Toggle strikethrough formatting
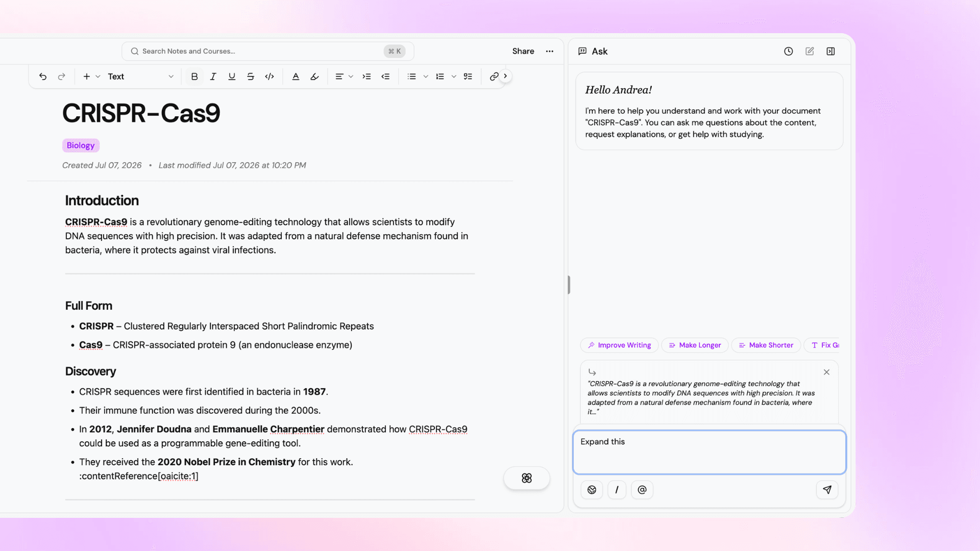This screenshot has width=980, height=551. (251, 77)
